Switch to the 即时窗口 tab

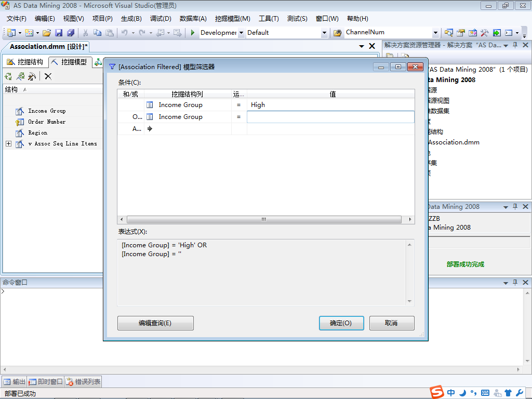pos(46,382)
